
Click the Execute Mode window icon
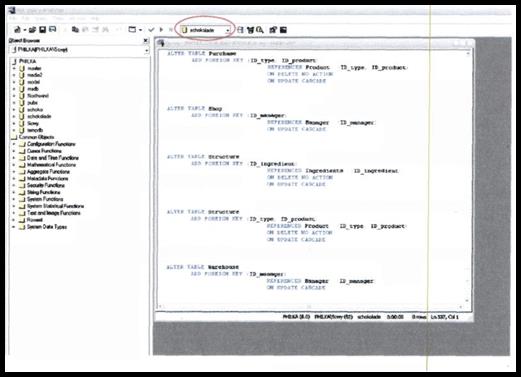(132, 30)
